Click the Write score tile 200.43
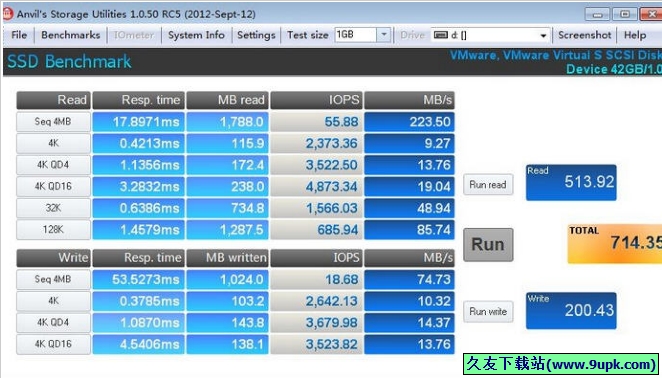This screenshot has height=378, width=662. [x=571, y=311]
